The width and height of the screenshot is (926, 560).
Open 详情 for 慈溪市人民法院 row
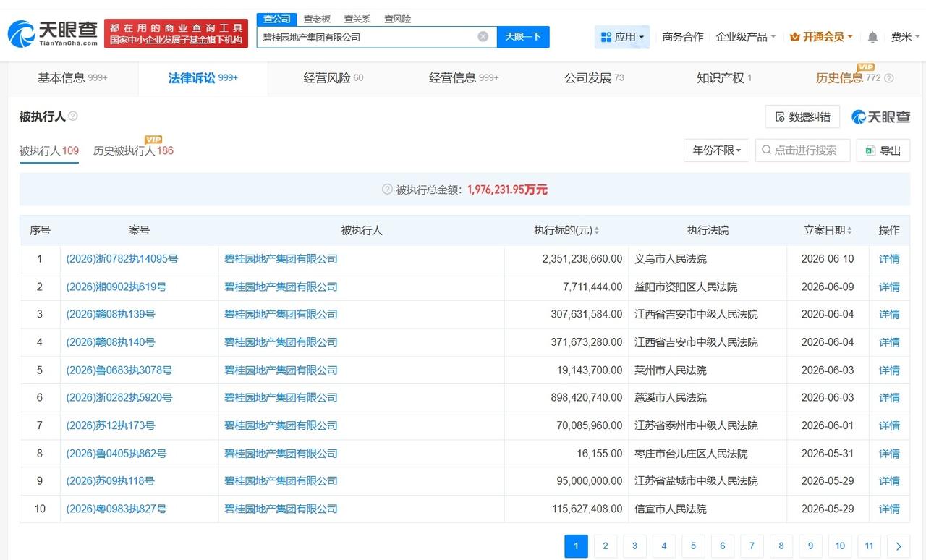pos(889,397)
